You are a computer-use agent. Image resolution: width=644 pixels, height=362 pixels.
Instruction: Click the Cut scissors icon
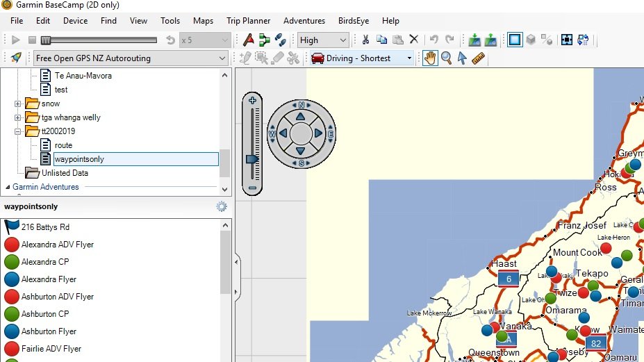(x=365, y=40)
